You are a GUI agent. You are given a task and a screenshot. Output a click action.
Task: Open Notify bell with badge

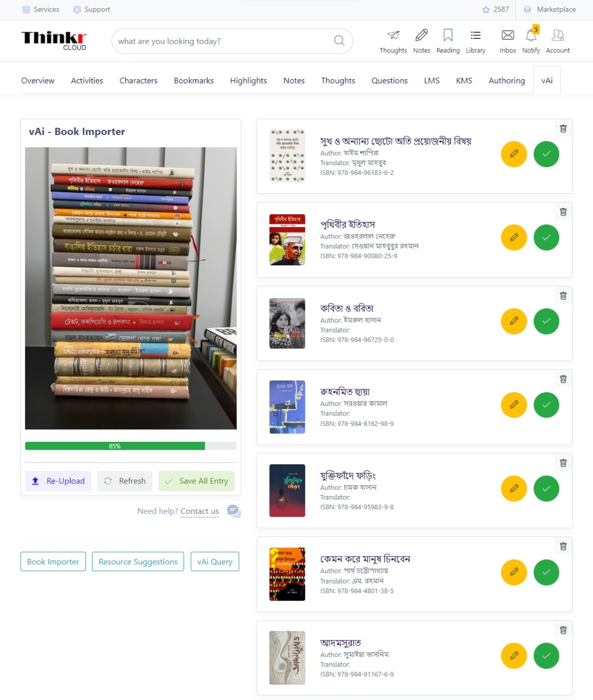pyautogui.click(x=531, y=34)
